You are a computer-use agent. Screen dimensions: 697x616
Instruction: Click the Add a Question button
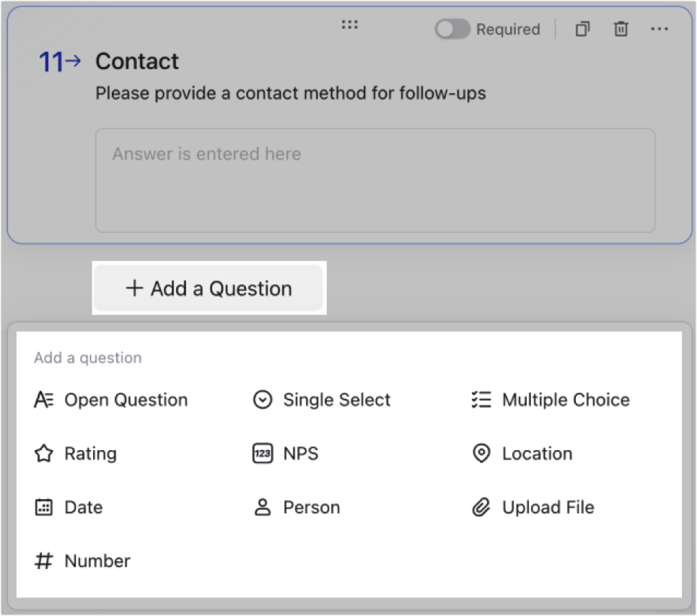pyautogui.click(x=209, y=289)
